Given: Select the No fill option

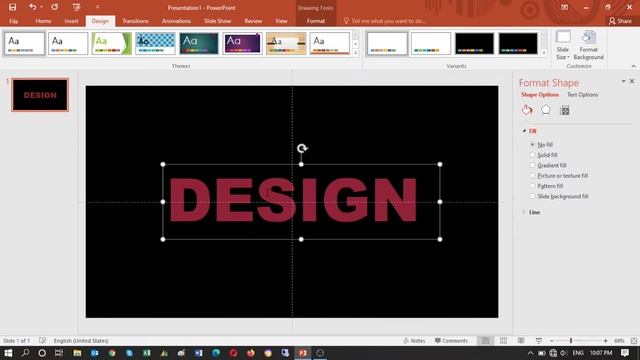Looking at the screenshot, I should pyautogui.click(x=542, y=144).
